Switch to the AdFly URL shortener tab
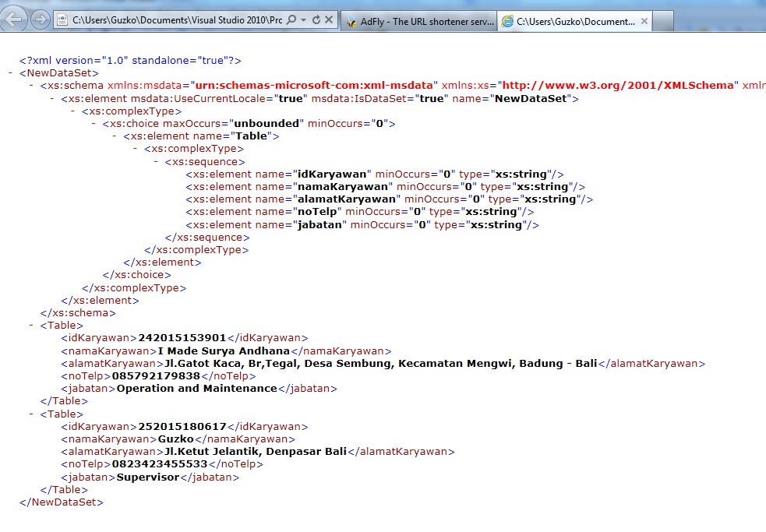The image size is (766, 532). [x=419, y=22]
